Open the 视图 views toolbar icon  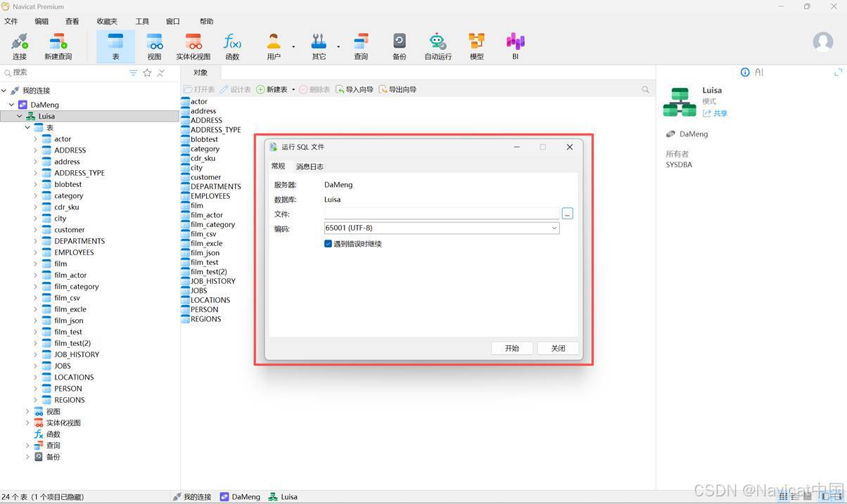click(154, 46)
